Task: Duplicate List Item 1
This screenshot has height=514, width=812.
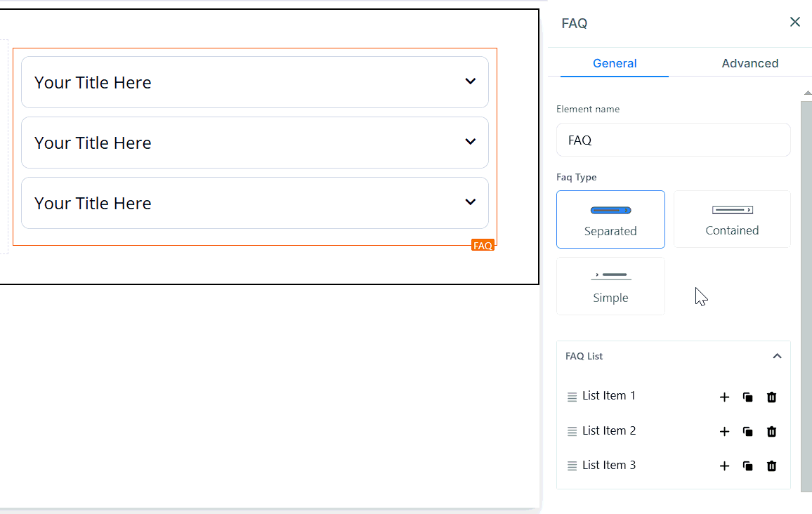Action: pos(748,397)
